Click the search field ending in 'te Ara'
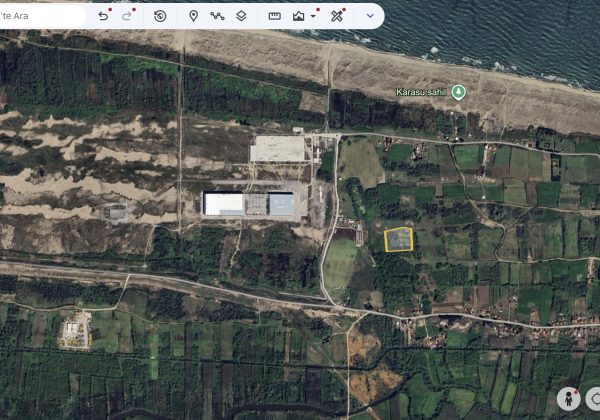Image resolution: width=600 pixels, height=420 pixels. coord(42,16)
